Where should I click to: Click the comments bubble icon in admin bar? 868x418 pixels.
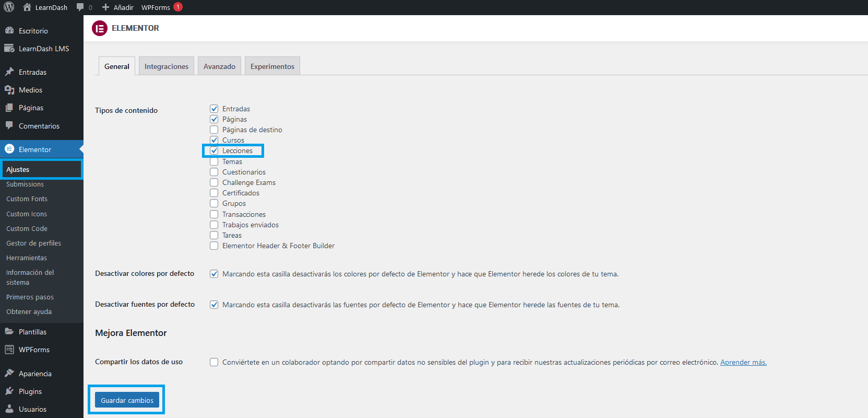[80, 7]
